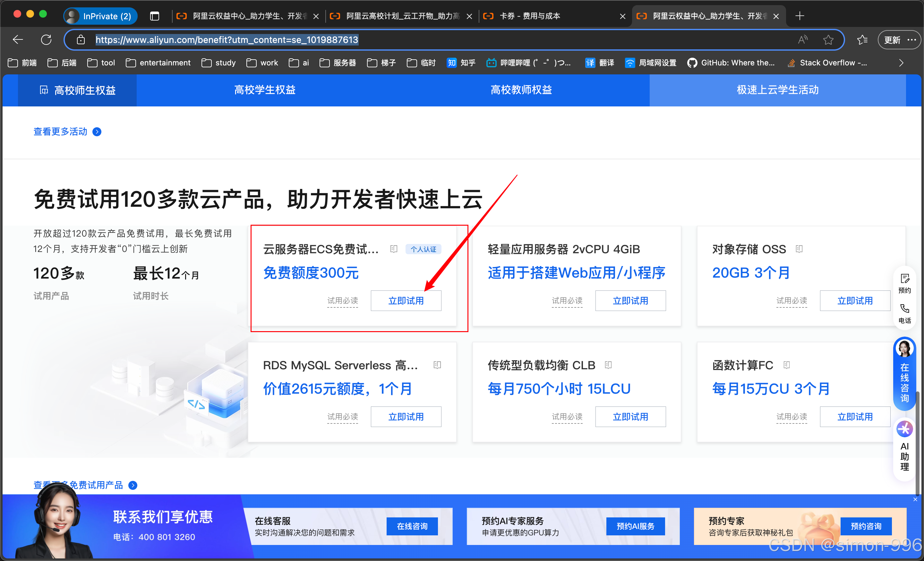Click doc icon beside 传统型负载均衡 CLB
The image size is (924, 561).
pyautogui.click(x=608, y=364)
